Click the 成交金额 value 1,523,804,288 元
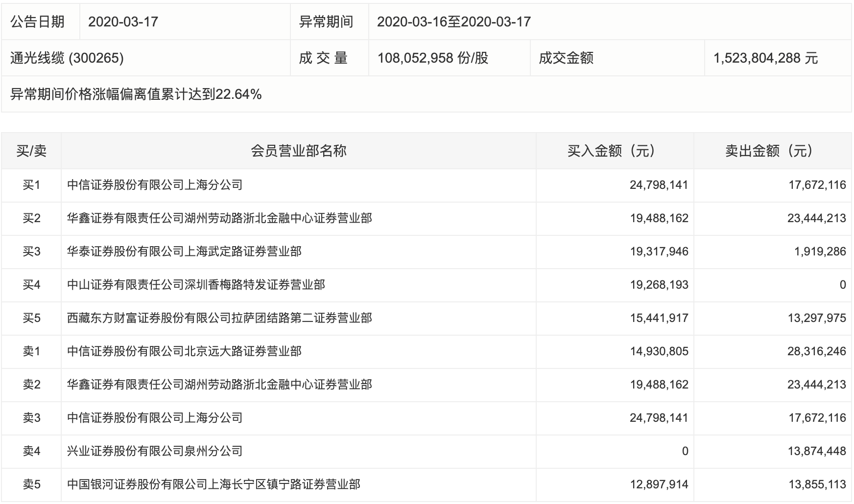Image resolution: width=854 pixels, height=504 pixels. pyautogui.click(x=765, y=58)
